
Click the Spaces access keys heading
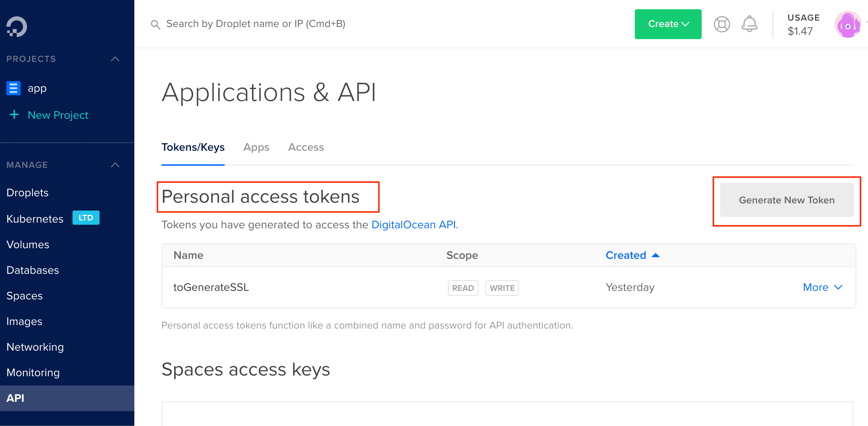246,370
